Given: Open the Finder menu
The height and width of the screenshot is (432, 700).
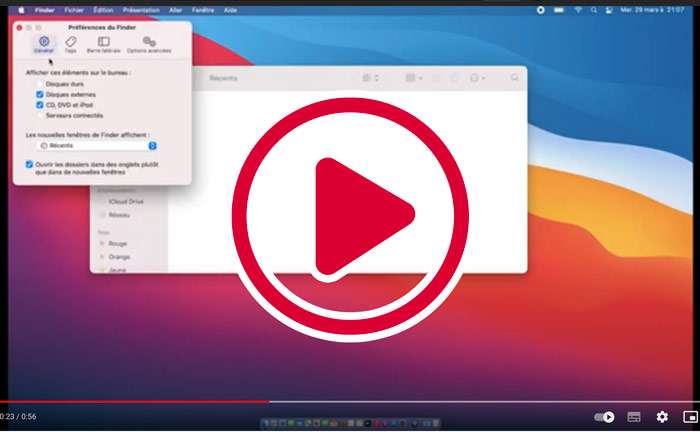Looking at the screenshot, I should click(45, 10).
